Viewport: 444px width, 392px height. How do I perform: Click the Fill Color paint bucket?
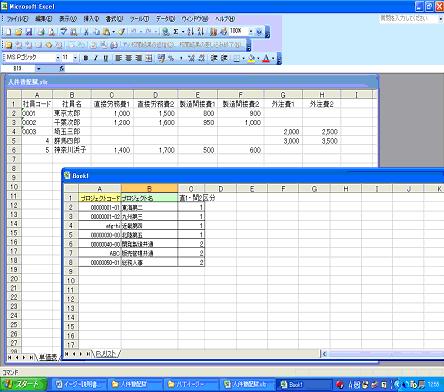point(252,58)
